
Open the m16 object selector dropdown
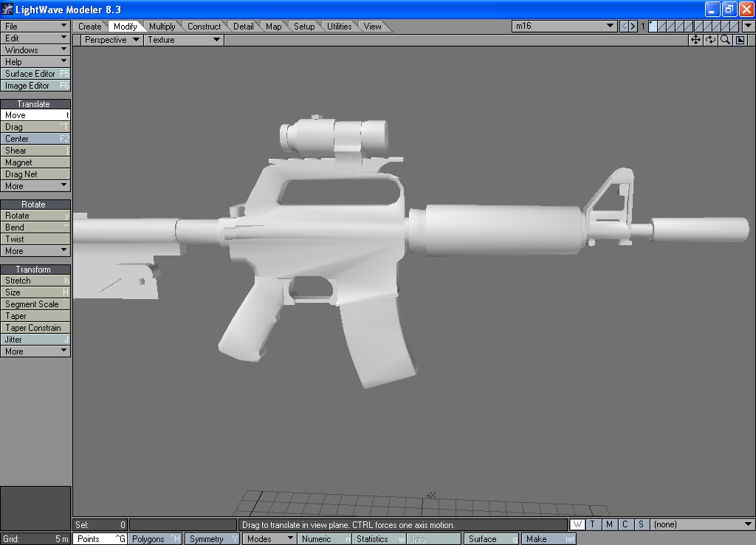click(x=564, y=25)
